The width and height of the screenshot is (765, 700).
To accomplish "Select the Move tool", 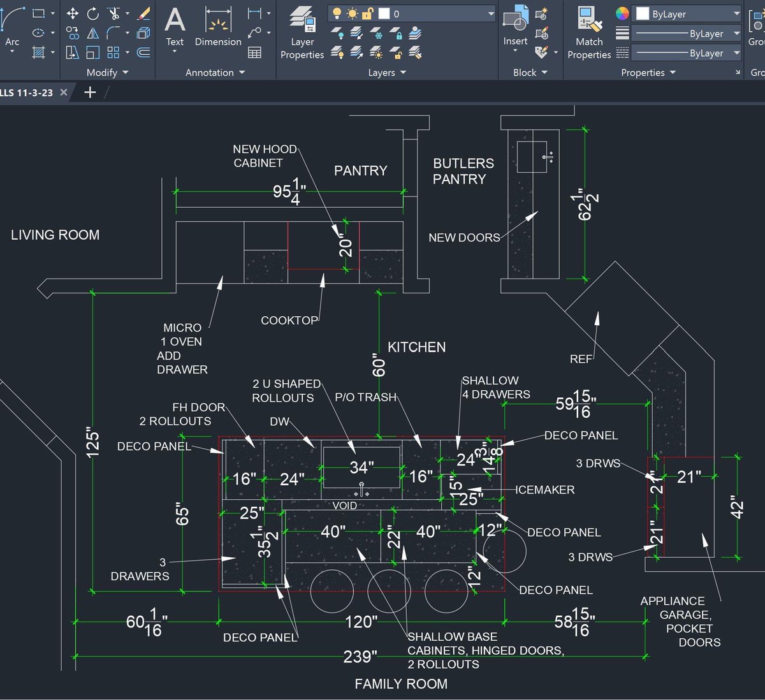I will tap(74, 13).
